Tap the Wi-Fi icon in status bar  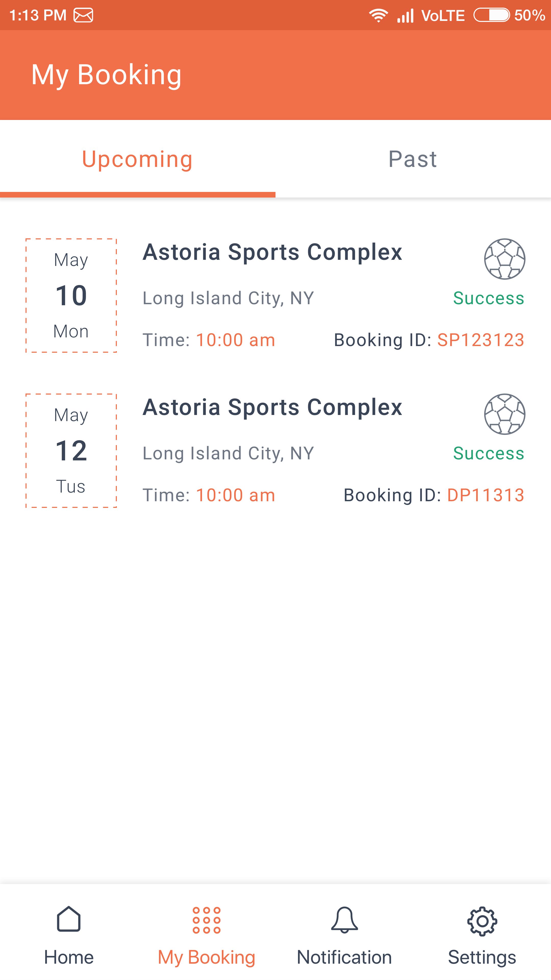[378, 15]
